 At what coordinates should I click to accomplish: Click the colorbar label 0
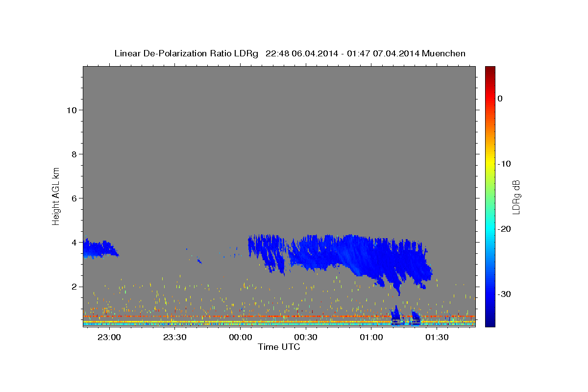[x=500, y=98]
